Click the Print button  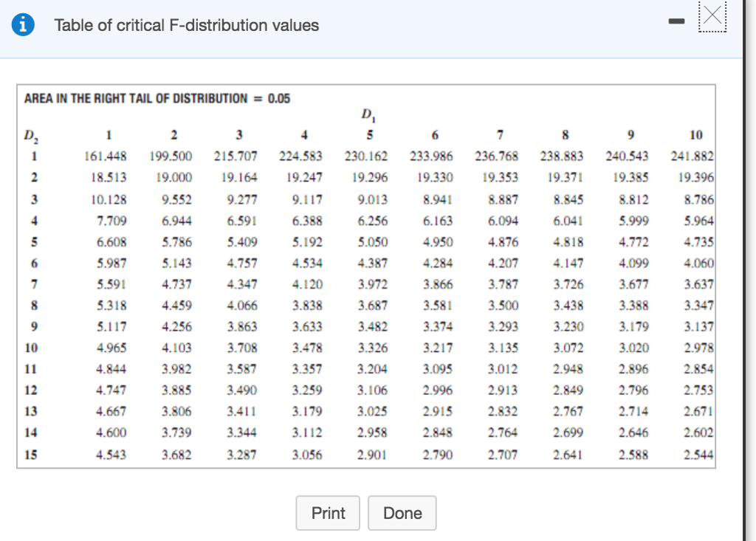pyautogui.click(x=328, y=513)
